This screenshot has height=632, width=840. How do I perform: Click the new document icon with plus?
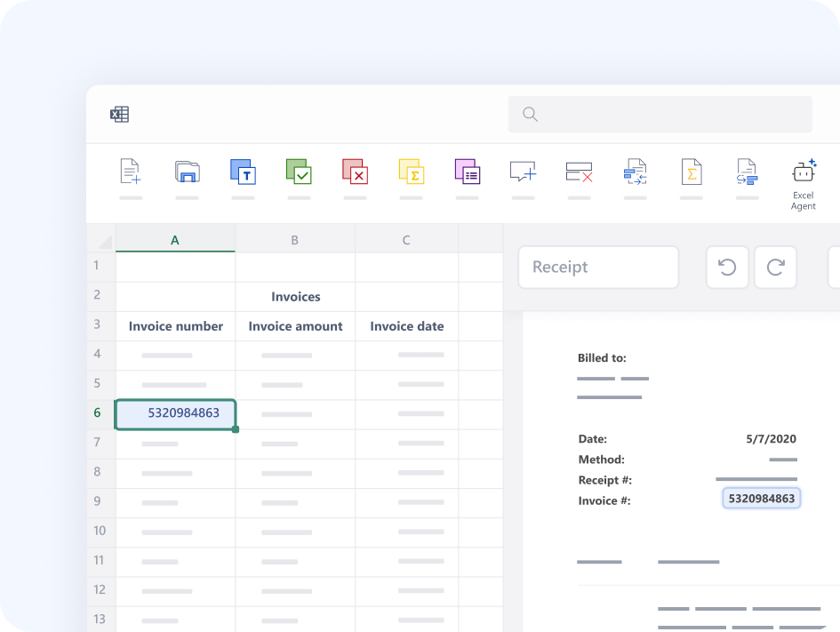[131, 172]
